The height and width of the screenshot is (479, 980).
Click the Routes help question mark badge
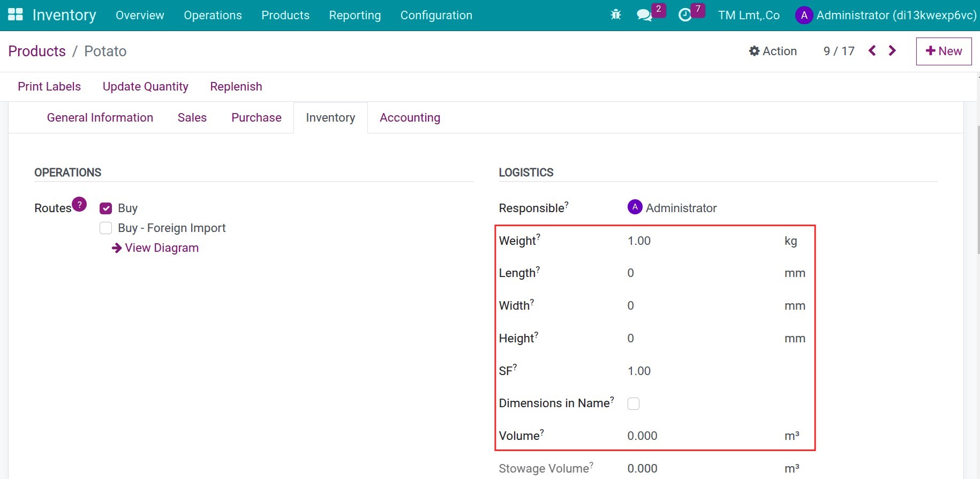point(79,204)
